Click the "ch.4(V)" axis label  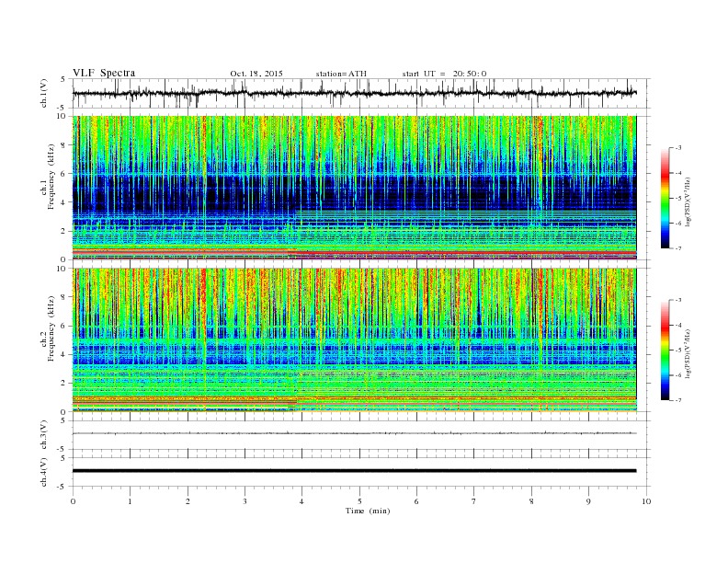44,472
